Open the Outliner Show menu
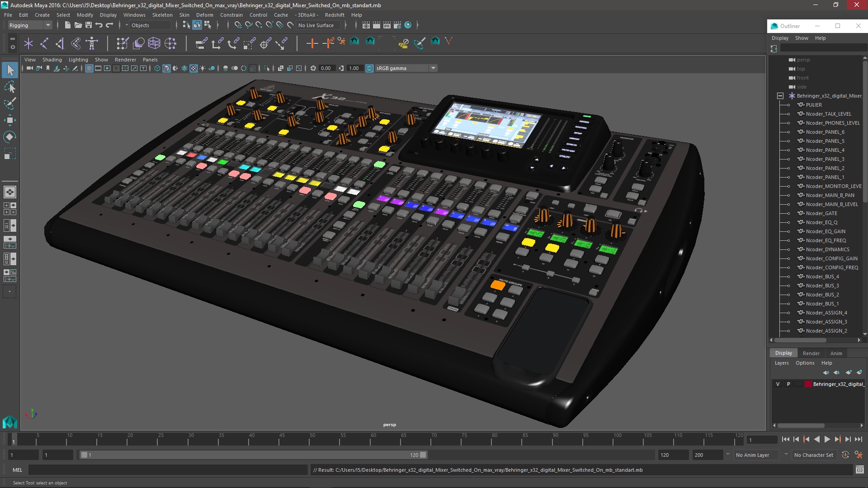The image size is (868, 488). (802, 38)
